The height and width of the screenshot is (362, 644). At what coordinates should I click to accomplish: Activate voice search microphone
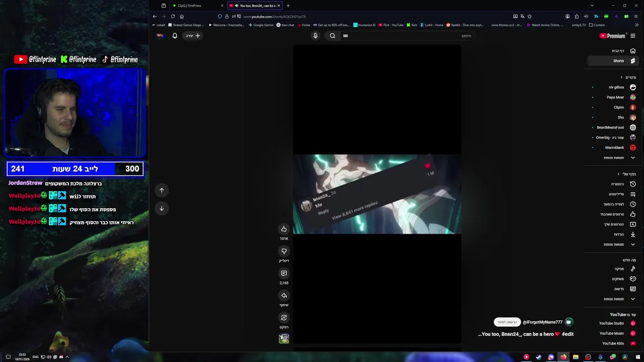(315, 36)
